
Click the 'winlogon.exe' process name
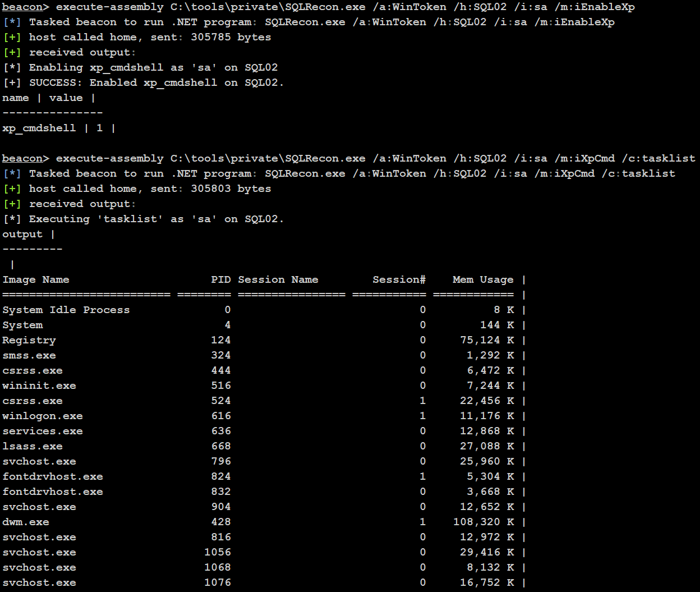[43, 416]
